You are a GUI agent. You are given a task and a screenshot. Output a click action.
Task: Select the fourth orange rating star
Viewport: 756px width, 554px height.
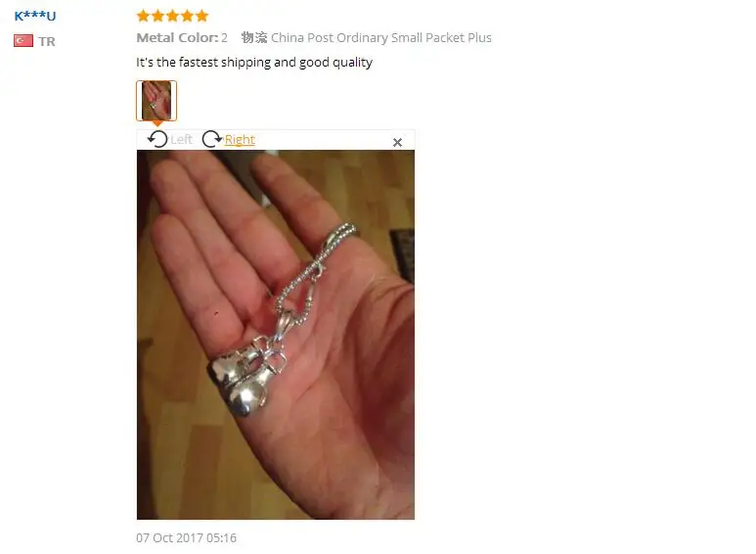point(187,16)
